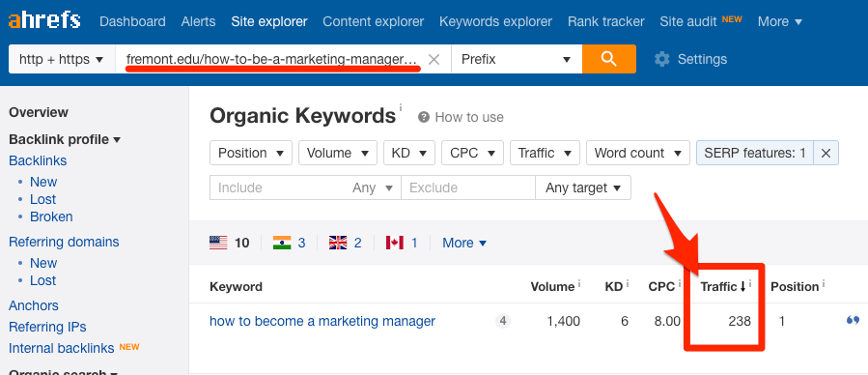The width and height of the screenshot is (868, 375).
Task: Expand the Any target dropdown
Action: [583, 187]
